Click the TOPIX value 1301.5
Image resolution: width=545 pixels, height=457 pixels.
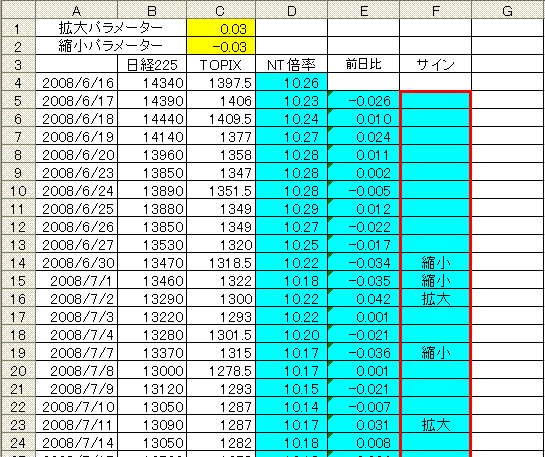(x=221, y=335)
